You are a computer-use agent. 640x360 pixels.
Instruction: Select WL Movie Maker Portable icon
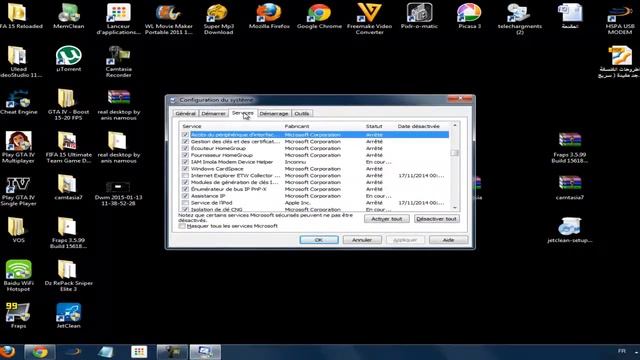169,18
